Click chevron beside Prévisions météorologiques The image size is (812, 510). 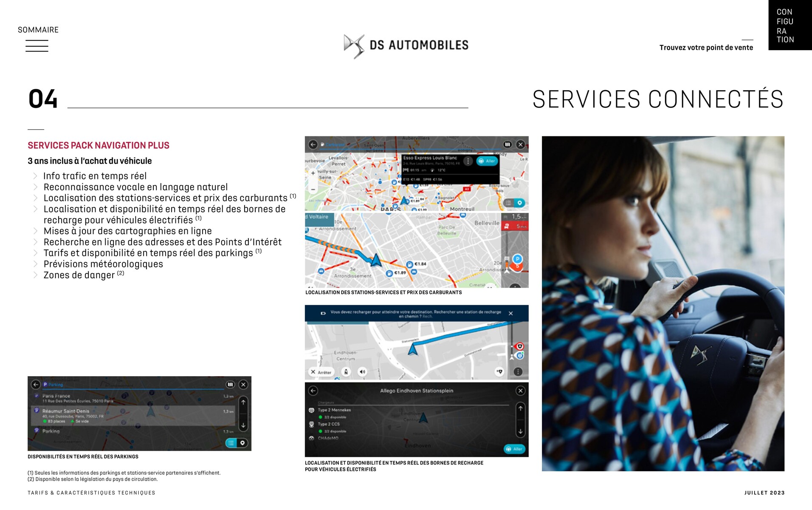click(x=35, y=264)
